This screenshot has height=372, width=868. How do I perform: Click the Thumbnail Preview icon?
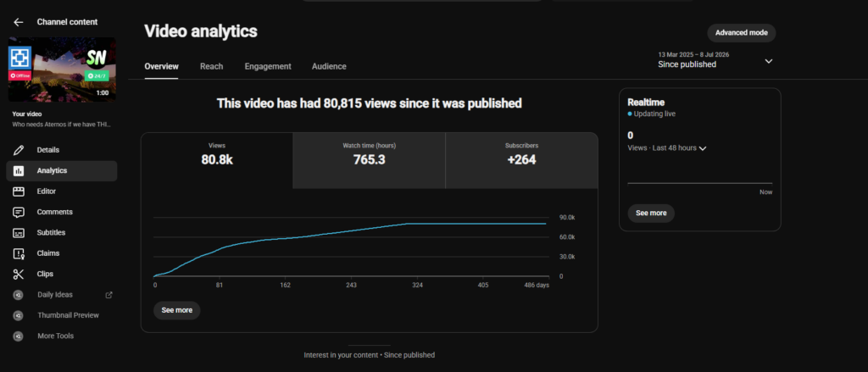tap(19, 315)
